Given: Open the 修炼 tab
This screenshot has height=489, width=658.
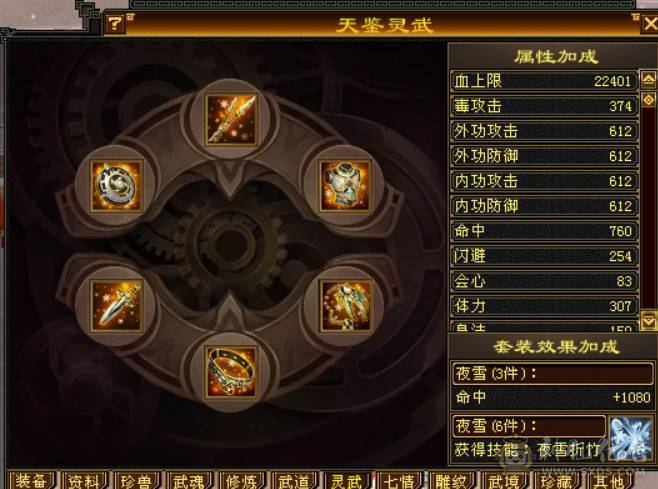Looking at the screenshot, I should pos(241,481).
